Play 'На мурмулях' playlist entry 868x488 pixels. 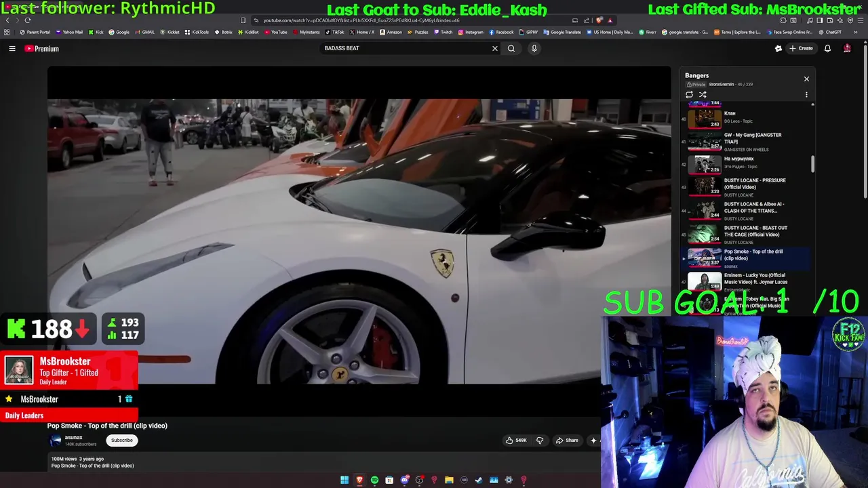(x=746, y=163)
